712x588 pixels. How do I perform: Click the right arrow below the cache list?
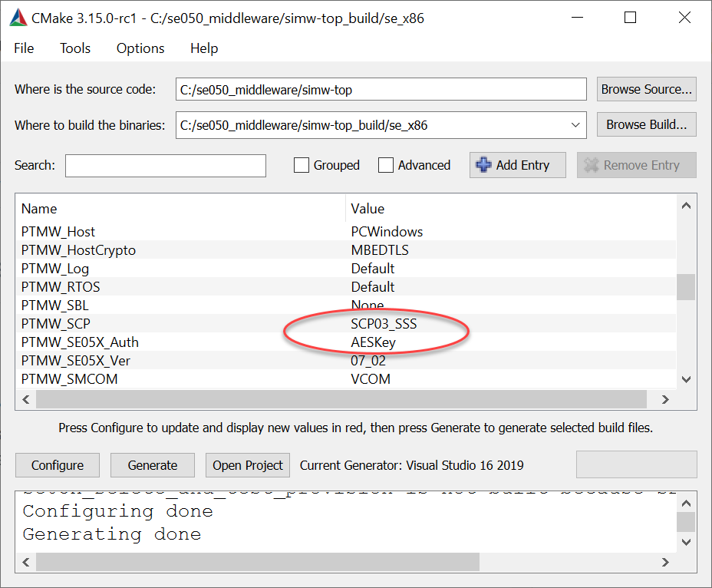[664, 399]
